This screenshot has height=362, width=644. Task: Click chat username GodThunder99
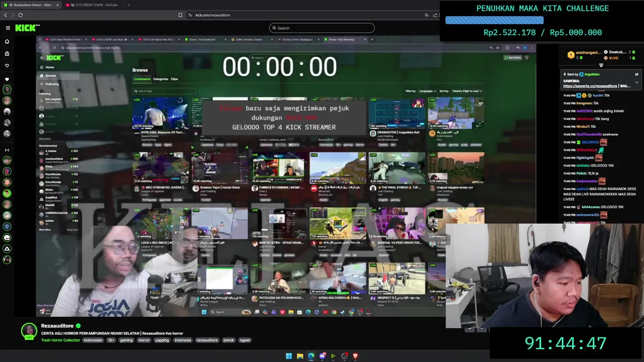pos(589,134)
